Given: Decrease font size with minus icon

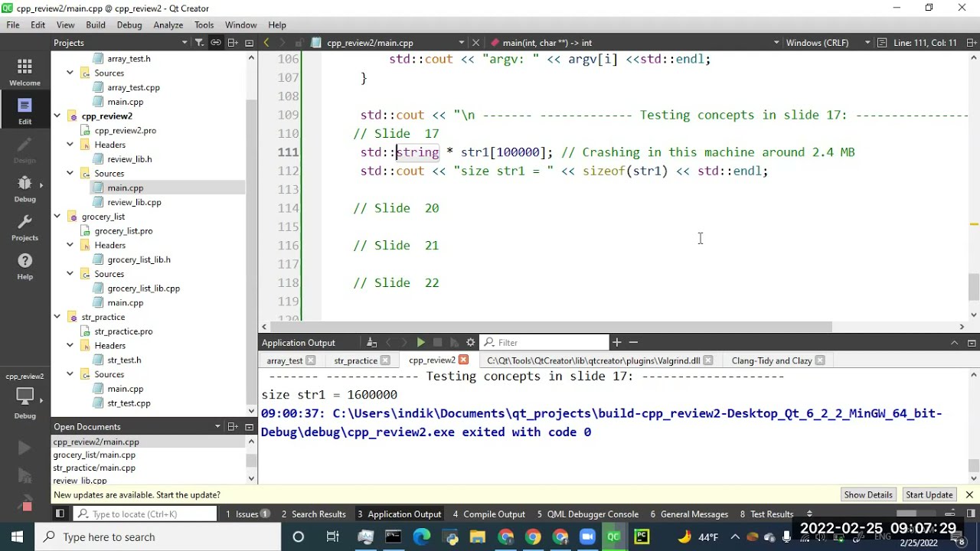Looking at the screenshot, I should click(633, 343).
